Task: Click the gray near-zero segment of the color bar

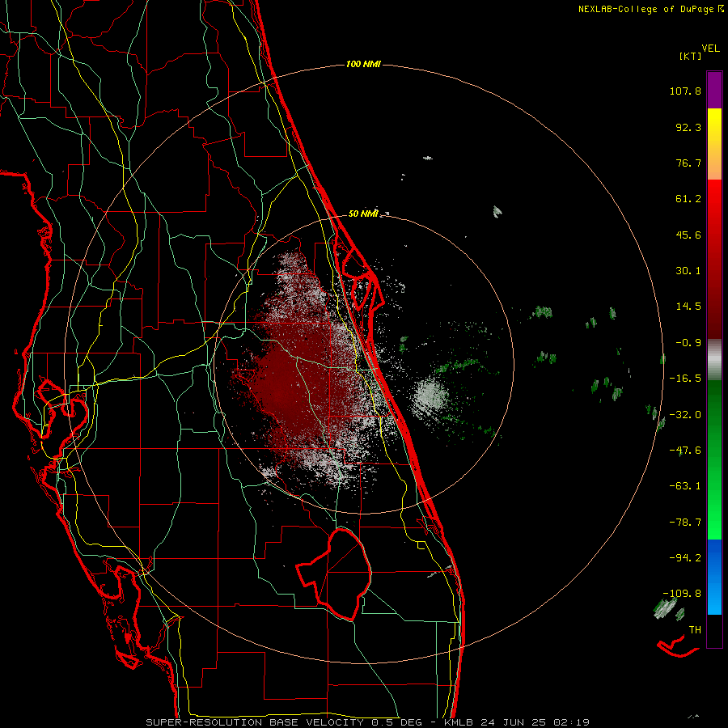Action: 714,360
